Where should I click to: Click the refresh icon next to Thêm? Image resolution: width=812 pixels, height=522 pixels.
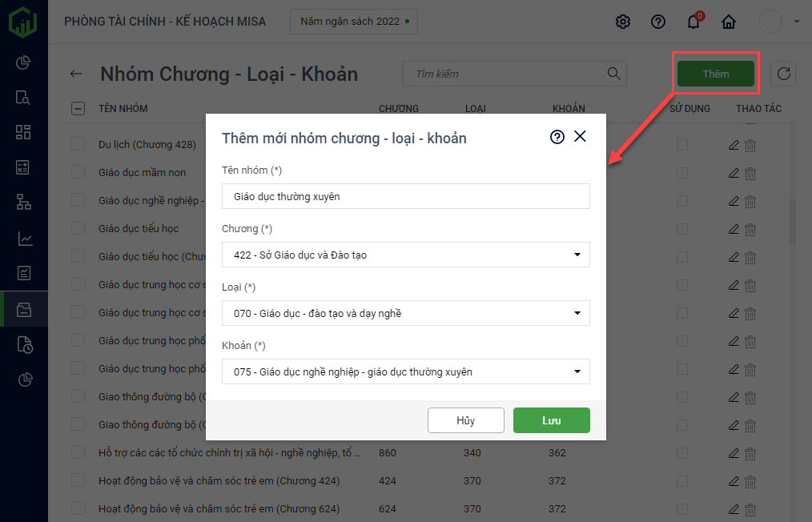coord(784,74)
